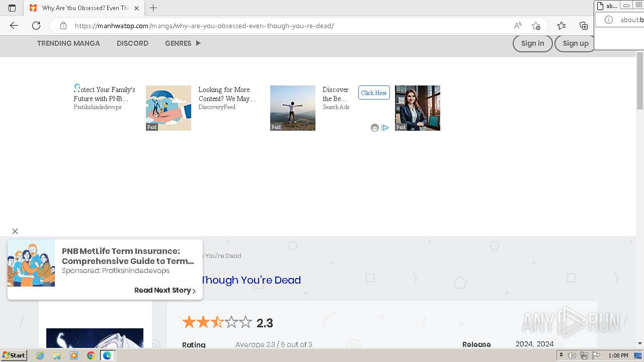The height and width of the screenshot is (362, 644).
Task: Open the Favorites list icon
Action: point(561,26)
